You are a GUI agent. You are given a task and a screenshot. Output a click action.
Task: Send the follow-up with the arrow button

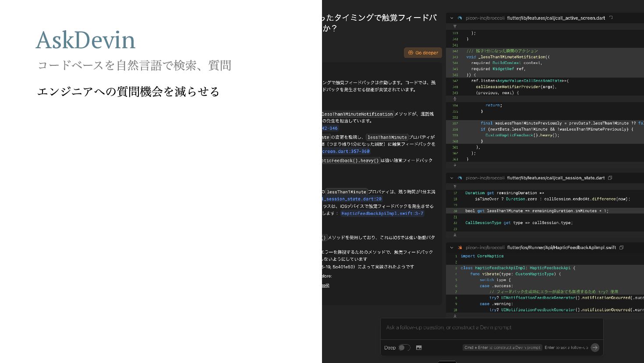coord(595,348)
